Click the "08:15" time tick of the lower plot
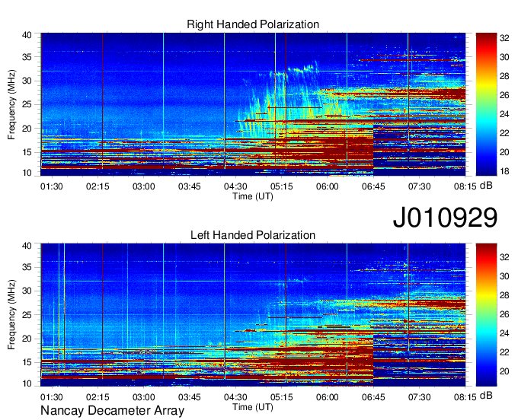This screenshot has width=518, height=420. pyautogui.click(x=465, y=397)
